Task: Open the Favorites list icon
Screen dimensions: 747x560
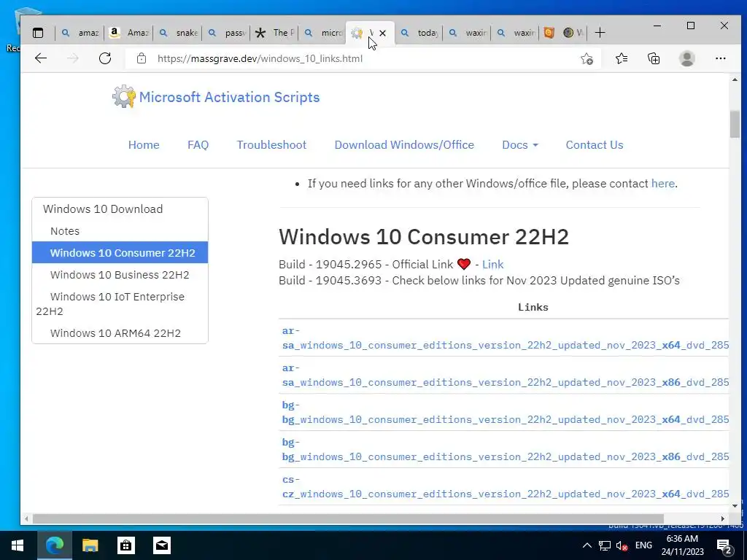Action: (622, 58)
